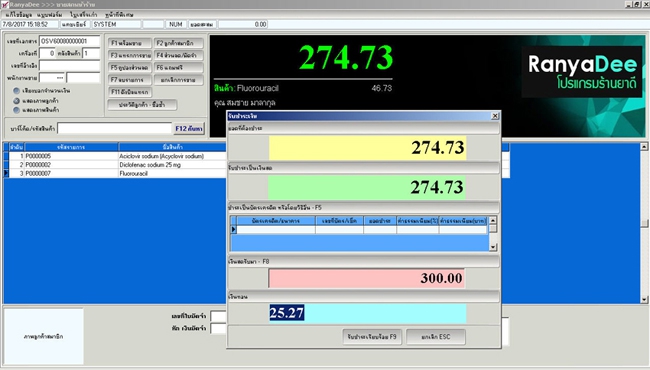This screenshot has width=650, height=370.
Task: Click the F6 function button
Action: click(179, 68)
